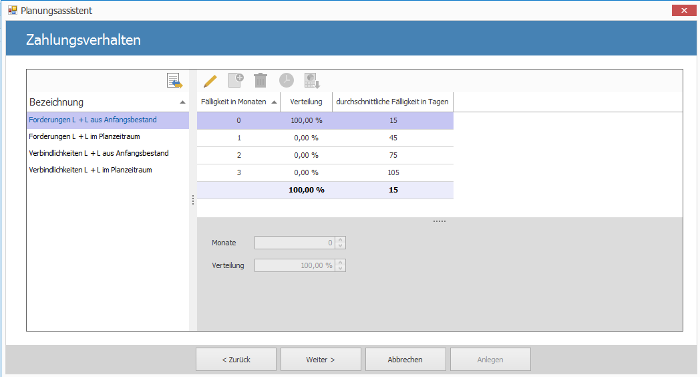
Task: Click the 105 days cell
Action: coord(393,172)
